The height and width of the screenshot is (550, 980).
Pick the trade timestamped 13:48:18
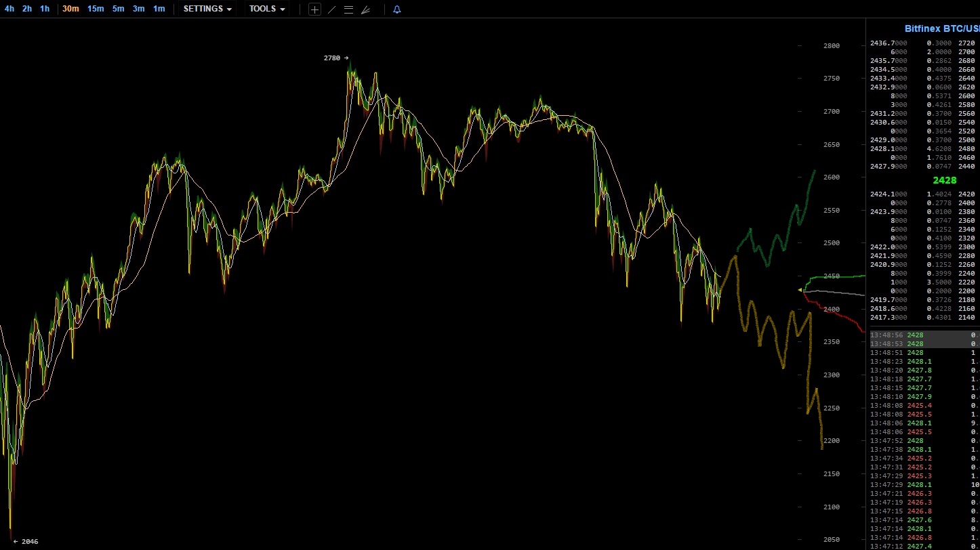(x=924, y=379)
